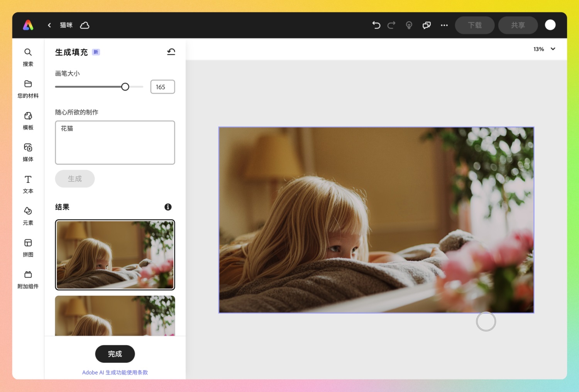Reset generative fill using the revert icon
Viewport: 579px width, 392px height.
171,52
